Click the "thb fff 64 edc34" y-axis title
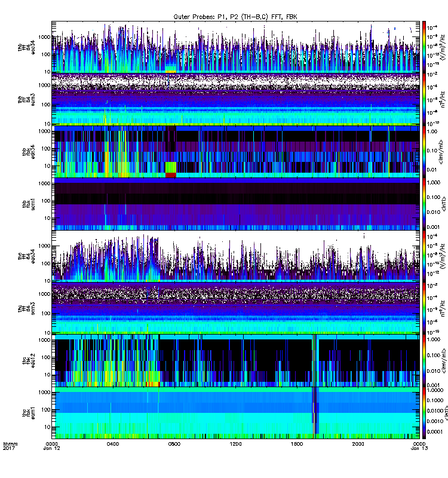 tap(26, 47)
